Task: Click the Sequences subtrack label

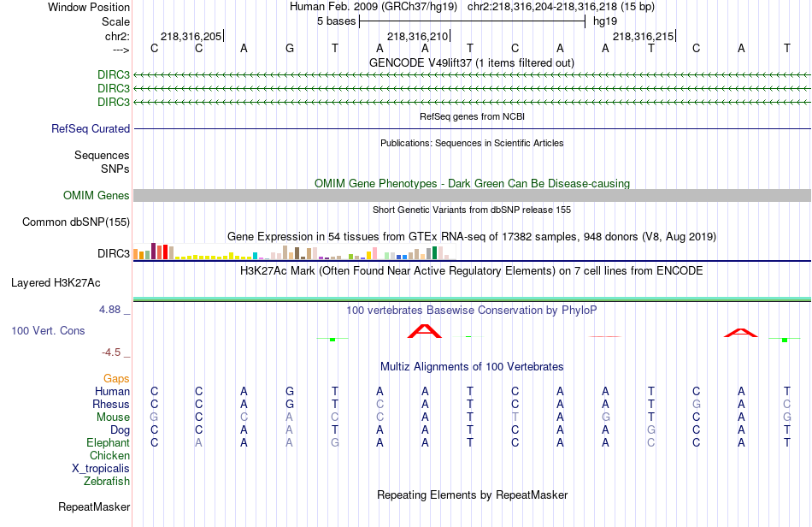Action: coord(102,155)
